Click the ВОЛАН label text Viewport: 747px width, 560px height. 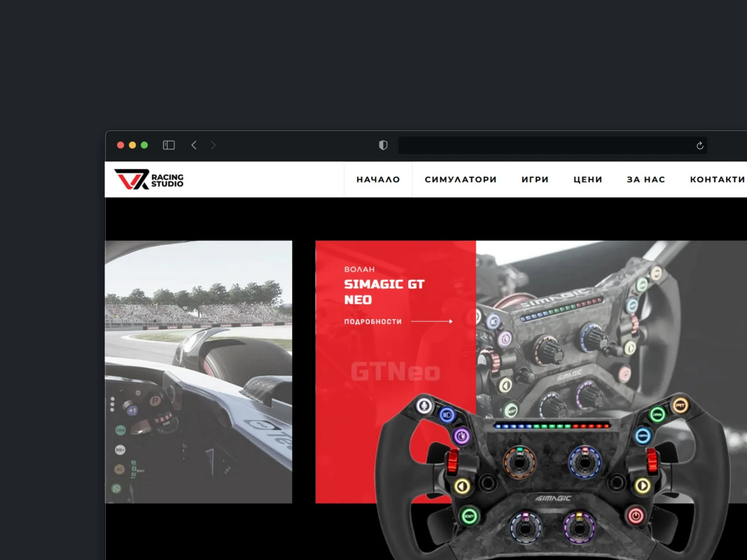pos(359,269)
